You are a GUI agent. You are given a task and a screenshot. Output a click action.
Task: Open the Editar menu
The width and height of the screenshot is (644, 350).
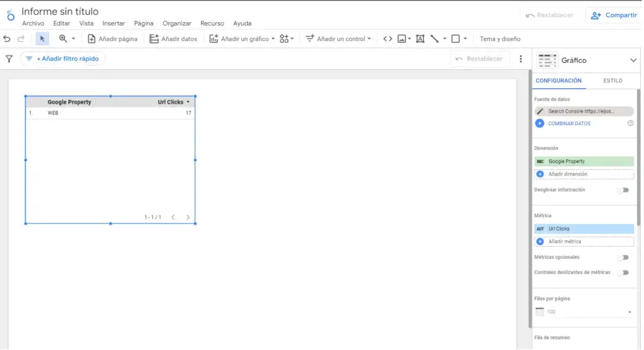tap(62, 23)
